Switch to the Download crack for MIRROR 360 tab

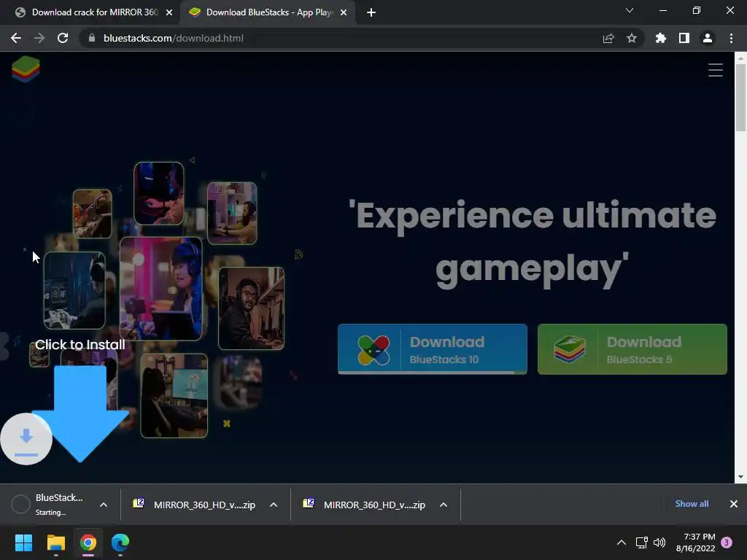(x=90, y=12)
